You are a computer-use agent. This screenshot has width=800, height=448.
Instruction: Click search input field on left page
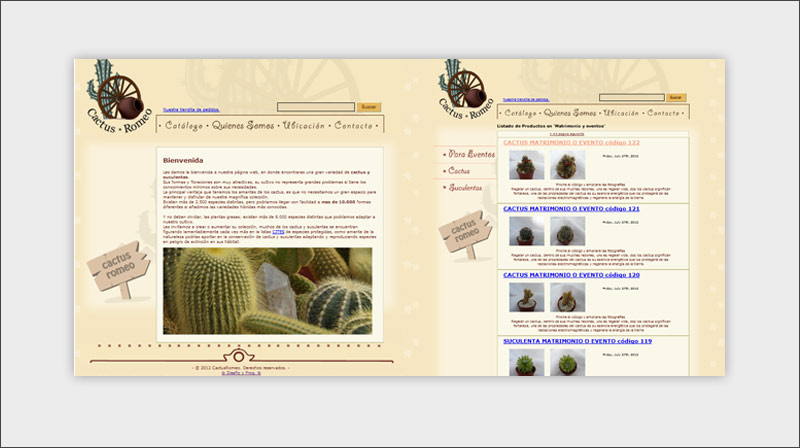(x=316, y=107)
